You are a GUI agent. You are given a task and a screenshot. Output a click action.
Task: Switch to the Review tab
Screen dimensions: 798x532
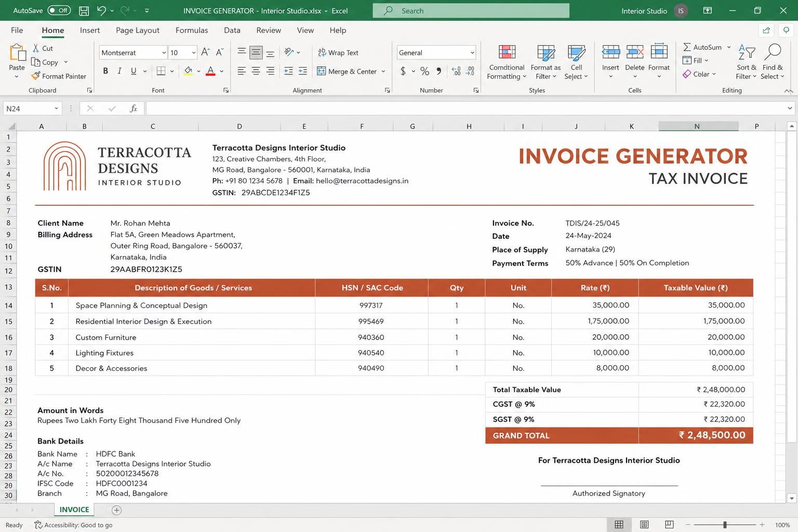[x=269, y=30]
